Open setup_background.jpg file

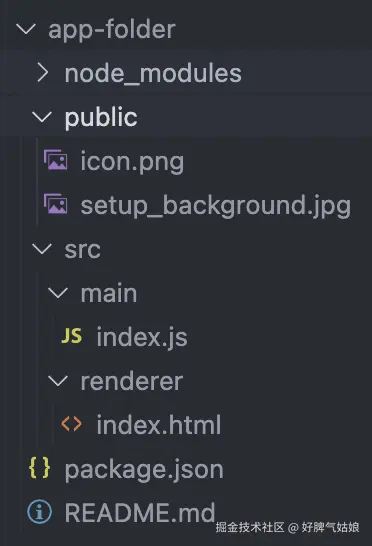pyautogui.click(x=216, y=205)
